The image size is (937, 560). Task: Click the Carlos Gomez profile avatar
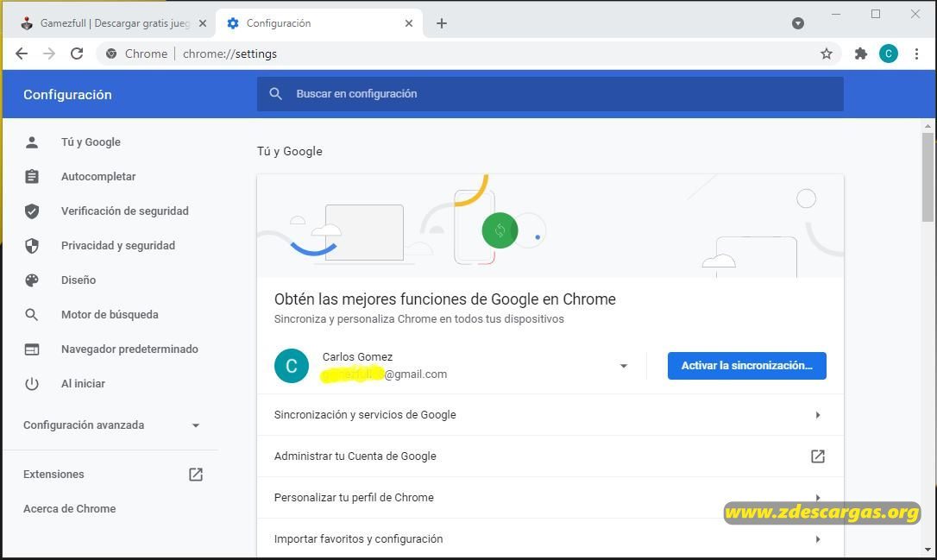(292, 366)
